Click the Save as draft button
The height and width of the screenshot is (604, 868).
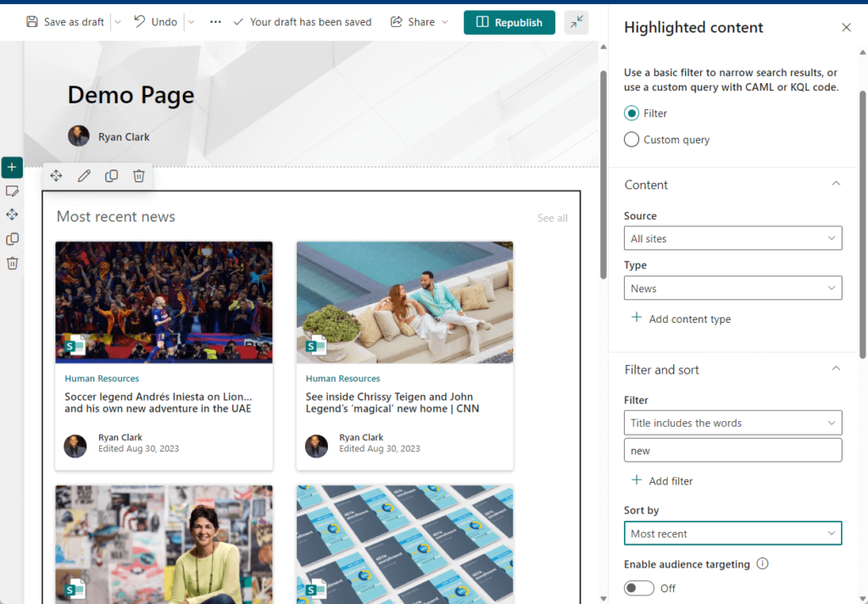(x=65, y=22)
